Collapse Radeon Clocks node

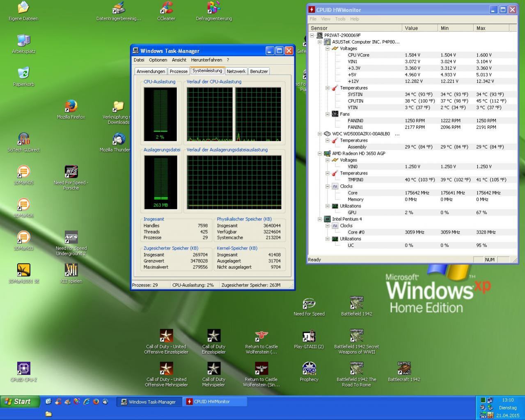pos(328,186)
